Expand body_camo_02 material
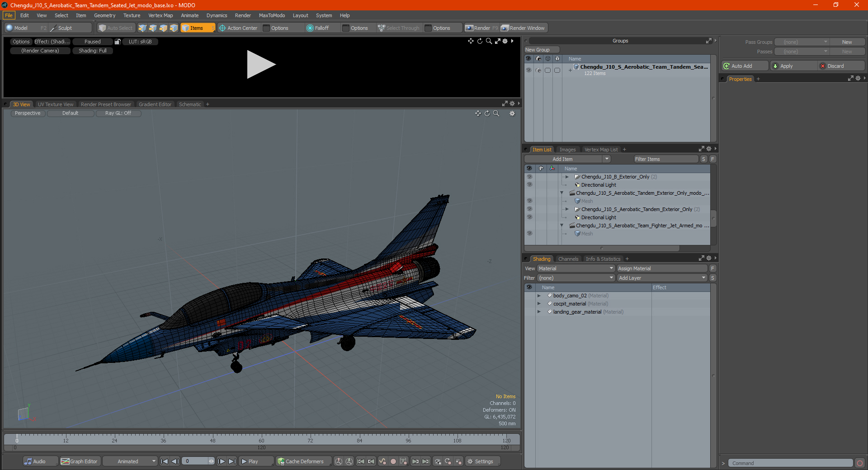The image size is (868, 470). tap(539, 296)
